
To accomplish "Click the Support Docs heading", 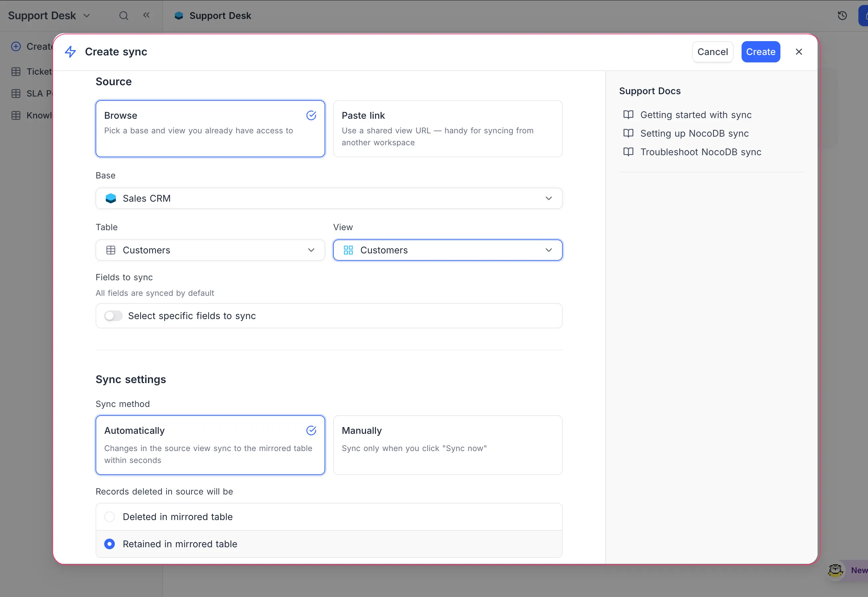I will (x=650, y=91).
